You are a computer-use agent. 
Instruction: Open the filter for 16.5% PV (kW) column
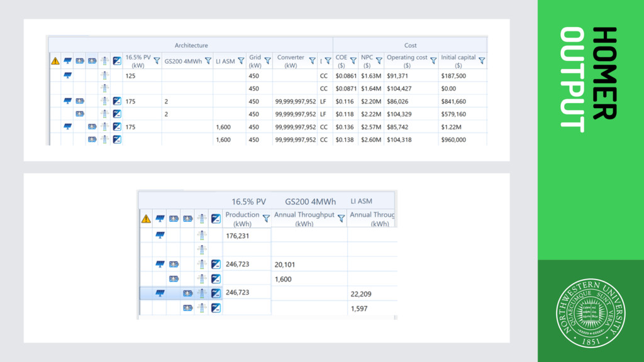point(157,61)
